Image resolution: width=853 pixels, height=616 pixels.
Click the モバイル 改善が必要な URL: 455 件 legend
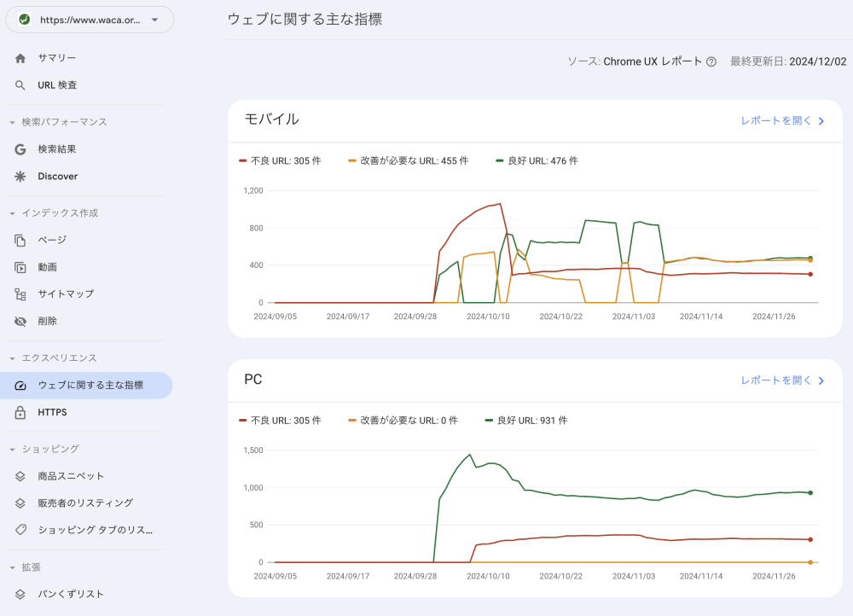408,161
